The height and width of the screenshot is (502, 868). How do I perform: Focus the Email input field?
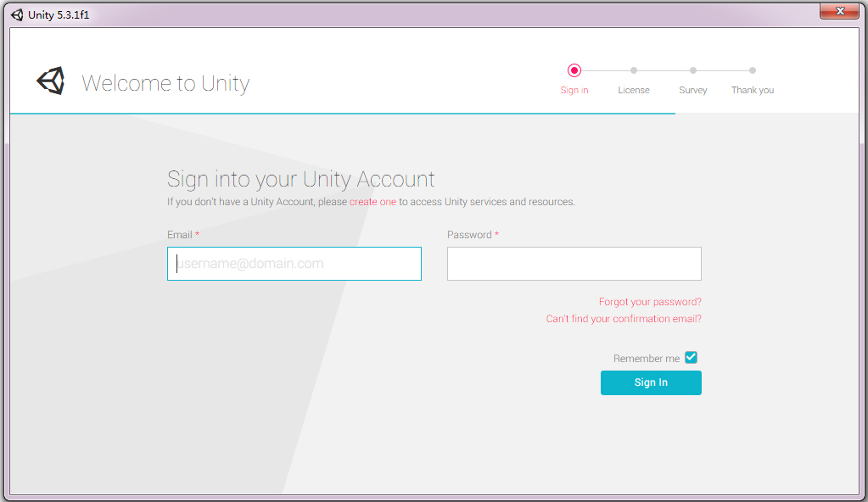click(x=294, y=264)
